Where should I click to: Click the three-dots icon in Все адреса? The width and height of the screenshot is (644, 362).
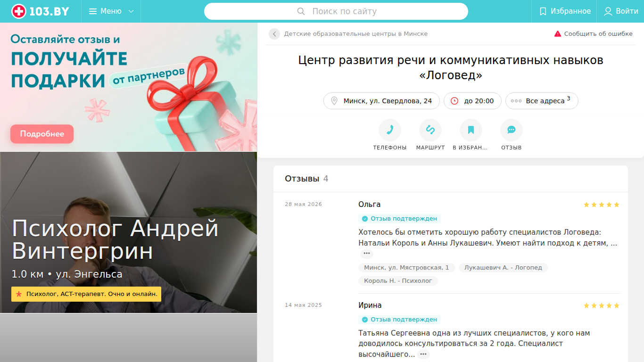point(516,101)
